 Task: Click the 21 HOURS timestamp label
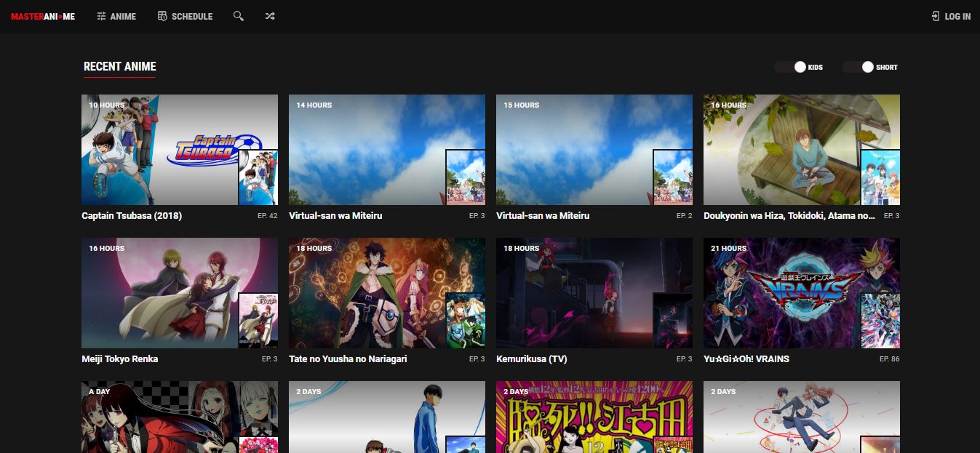tap(729, 249)
